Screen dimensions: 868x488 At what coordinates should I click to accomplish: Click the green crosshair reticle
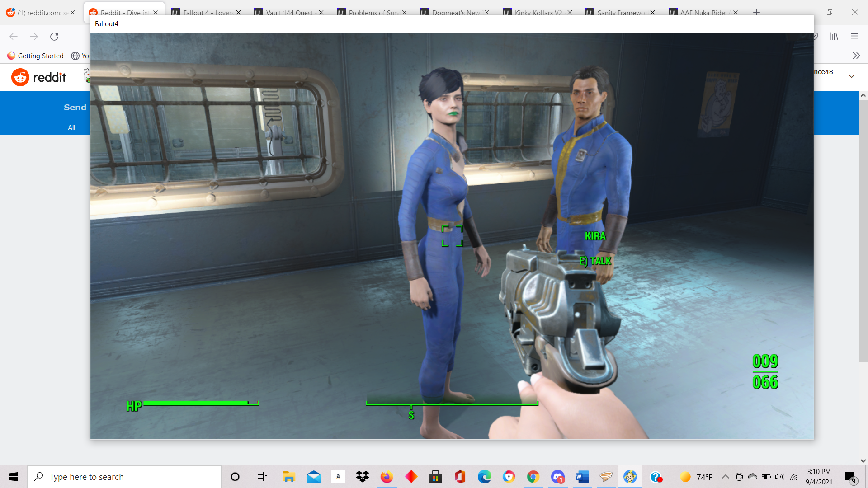point(452,236)
